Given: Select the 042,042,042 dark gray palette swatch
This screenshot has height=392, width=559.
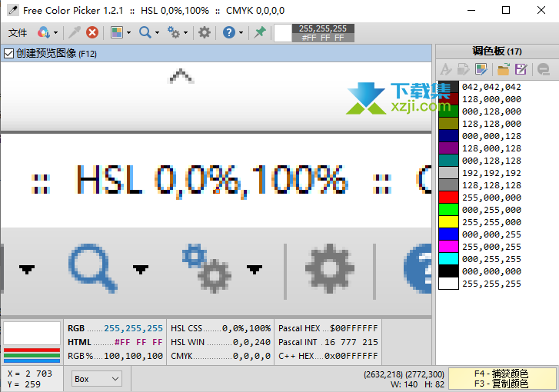Looking at the screenshot, I should pyautogui.click(x=448, y=87).
